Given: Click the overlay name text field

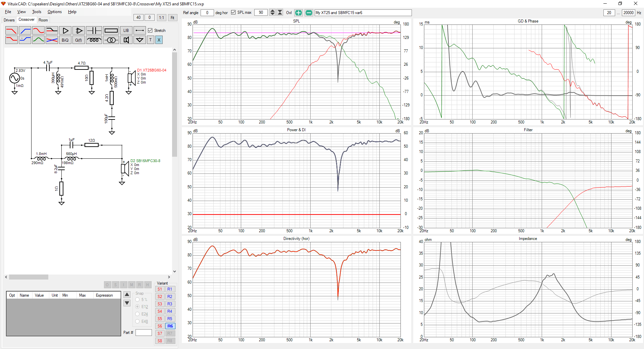Looking at the screenshot, I should (x=363, y=13).
